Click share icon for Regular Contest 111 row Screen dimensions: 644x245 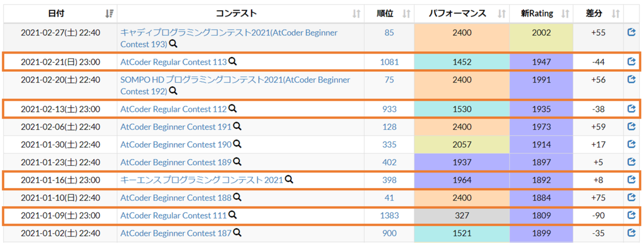tap(632, 216)
